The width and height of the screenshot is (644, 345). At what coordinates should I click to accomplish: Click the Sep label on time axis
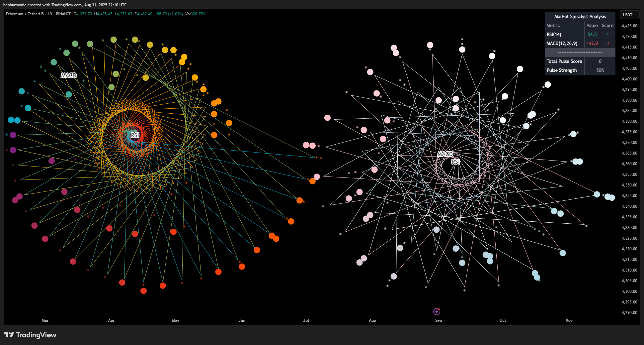[439, 320]
